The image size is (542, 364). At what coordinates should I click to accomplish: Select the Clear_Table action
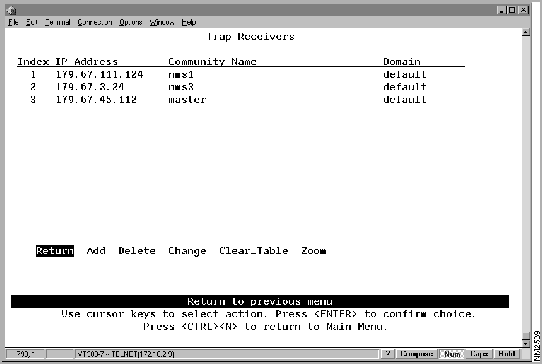coord(253,251)
